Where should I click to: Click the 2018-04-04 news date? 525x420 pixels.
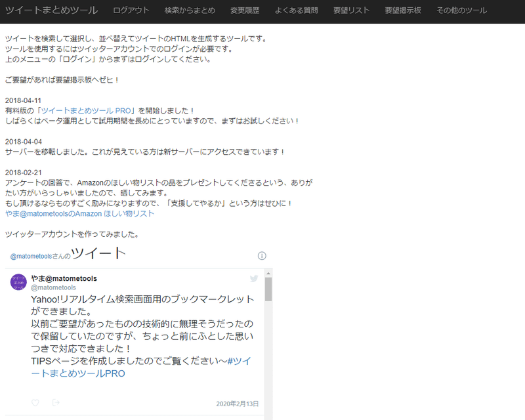point(24,142)
